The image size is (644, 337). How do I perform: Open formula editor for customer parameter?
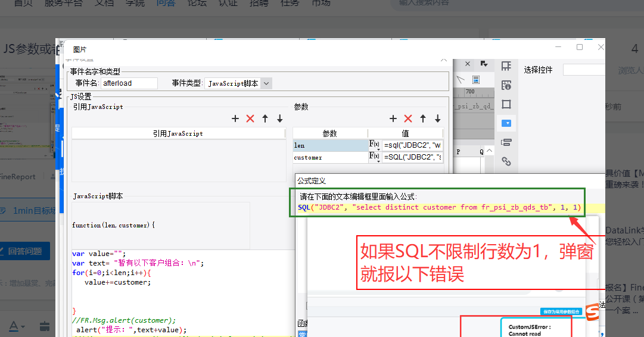374,157
